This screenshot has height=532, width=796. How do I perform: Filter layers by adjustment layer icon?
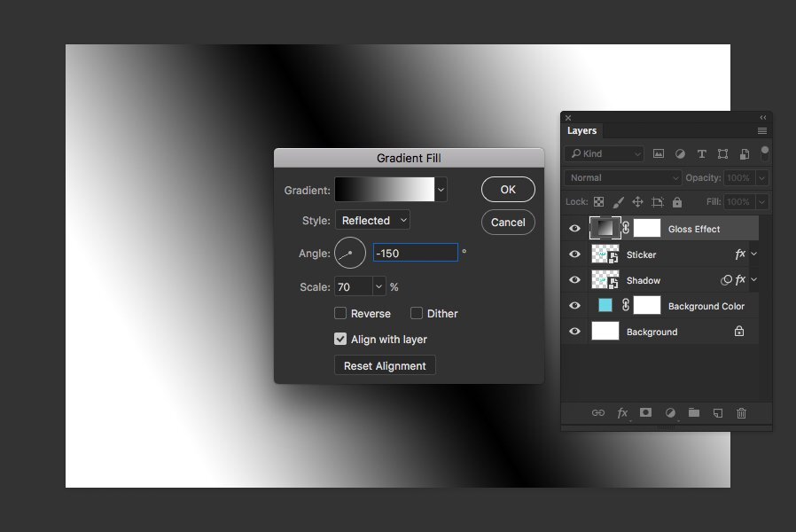(x=680, y=153)
